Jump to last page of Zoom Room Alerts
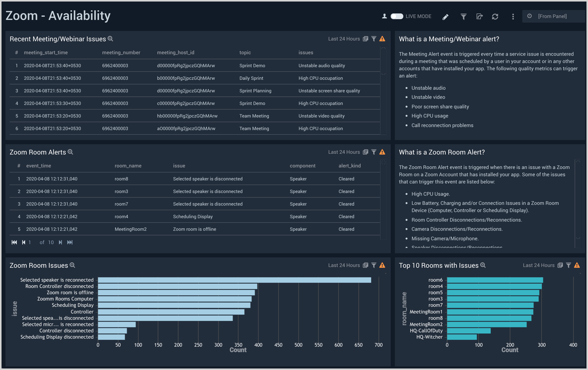 tap(70, 242)
